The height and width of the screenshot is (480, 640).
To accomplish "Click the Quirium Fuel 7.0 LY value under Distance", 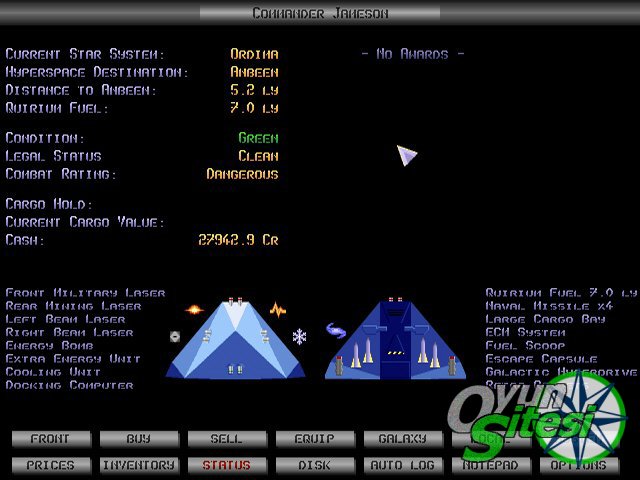I will [x=254, y=108].
